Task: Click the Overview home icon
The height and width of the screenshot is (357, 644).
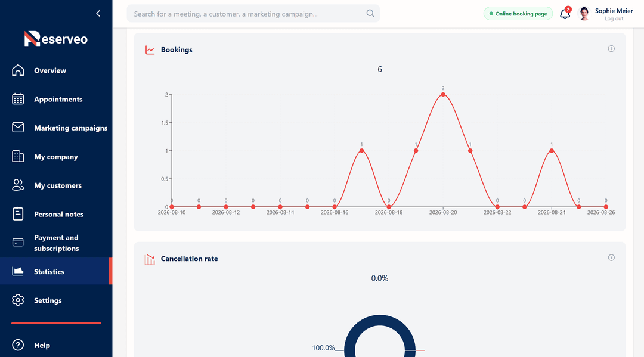Action: (x=18, y=70)
